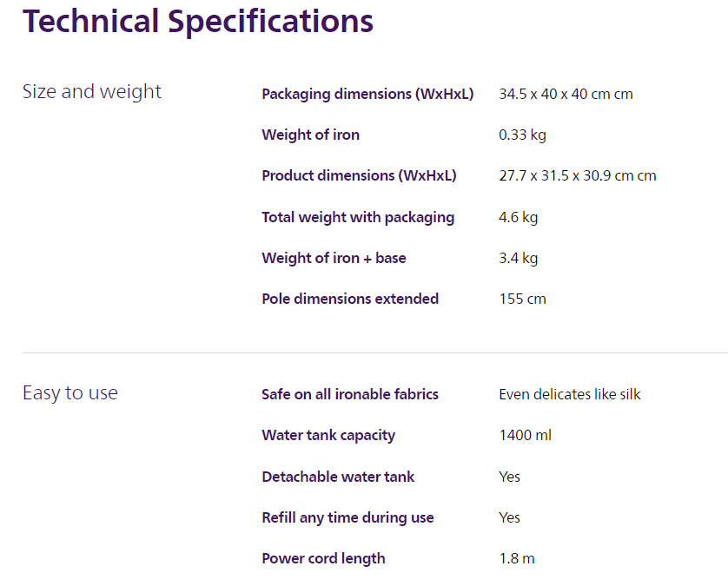Click the 155 cm value
Screen dimensions: 728x586
click(522, 299)
